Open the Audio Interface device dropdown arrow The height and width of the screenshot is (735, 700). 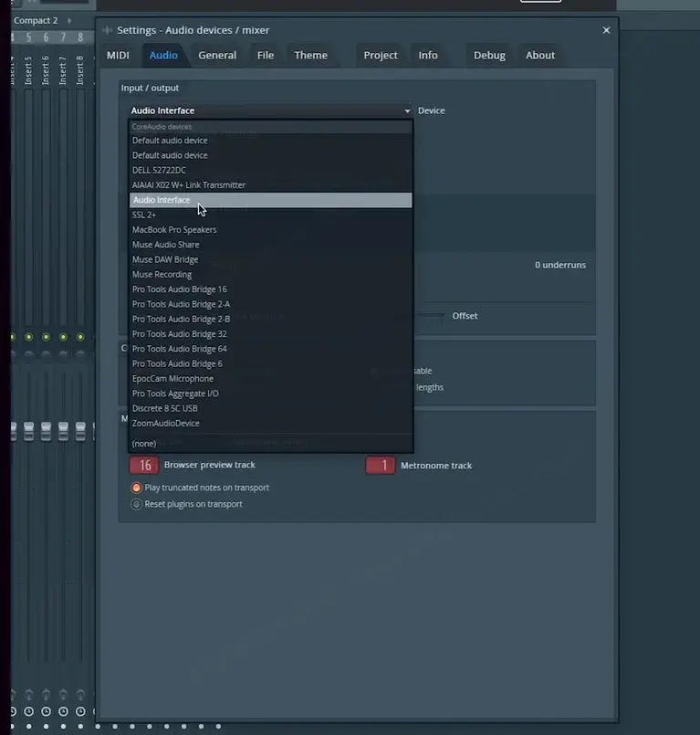click(407, 111)
